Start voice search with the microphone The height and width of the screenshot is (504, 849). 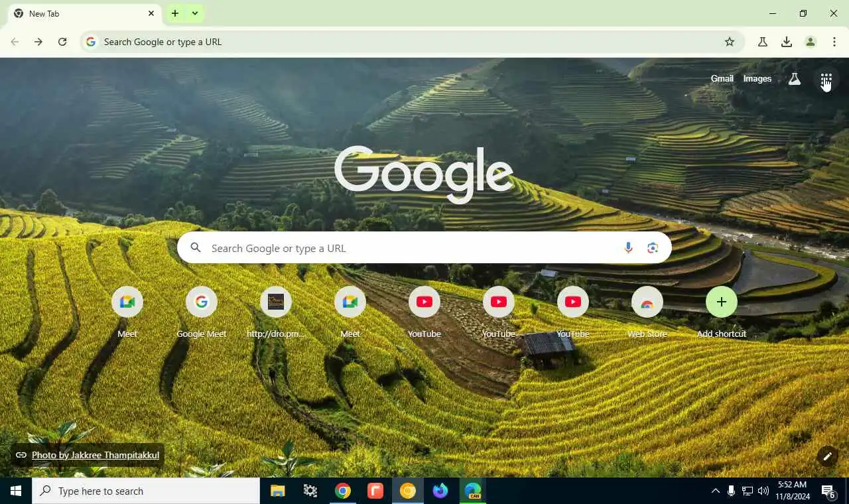click(628, 248)
